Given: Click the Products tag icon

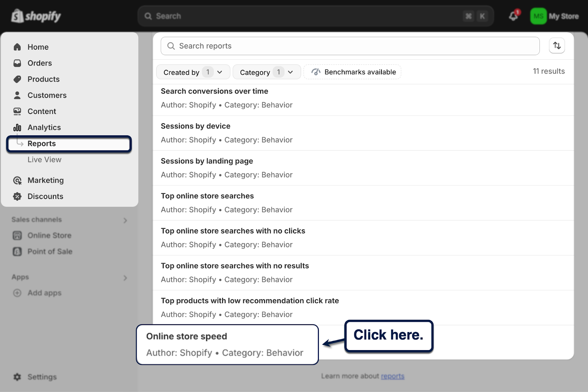Looking at the screenshot, I should pos(17,79).
